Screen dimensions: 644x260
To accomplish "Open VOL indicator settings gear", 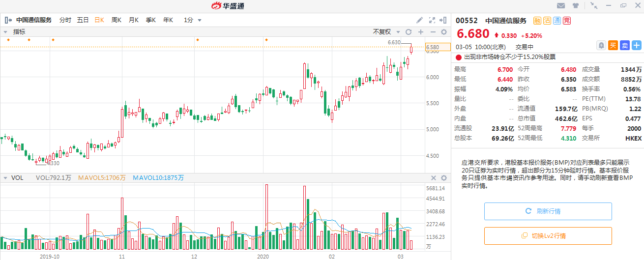I will [x=443, y=178].
